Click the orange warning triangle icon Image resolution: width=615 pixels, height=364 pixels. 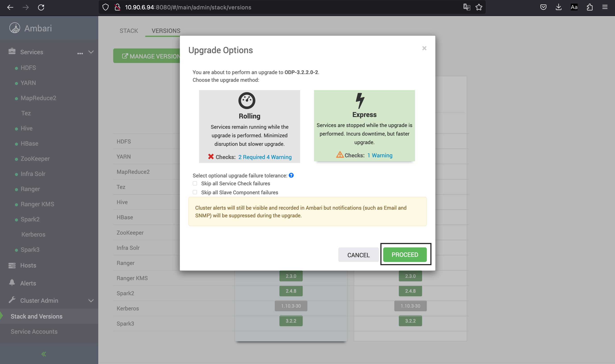(340, 155)
